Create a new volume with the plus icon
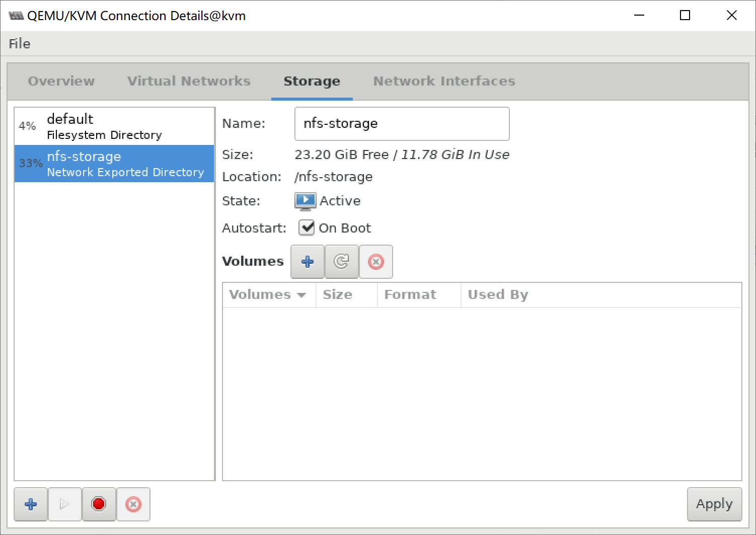The width and height of the screenshot is (756, 535). [x=308, y=262]
